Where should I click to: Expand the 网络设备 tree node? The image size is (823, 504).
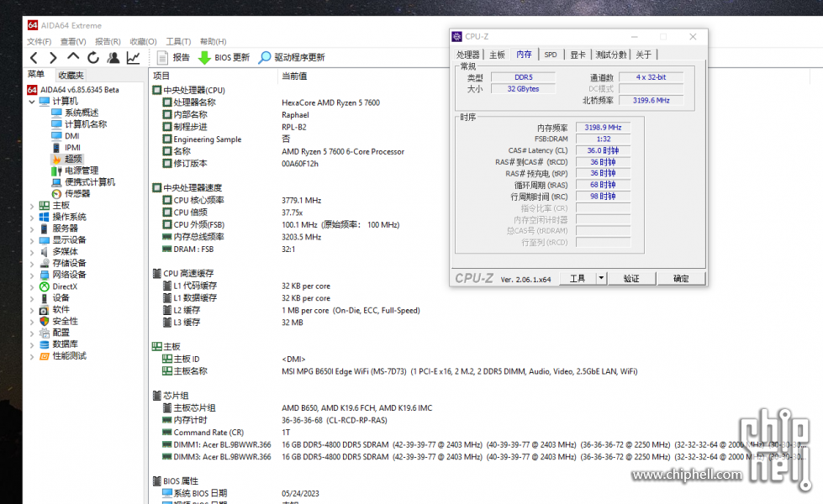(32, 275)
